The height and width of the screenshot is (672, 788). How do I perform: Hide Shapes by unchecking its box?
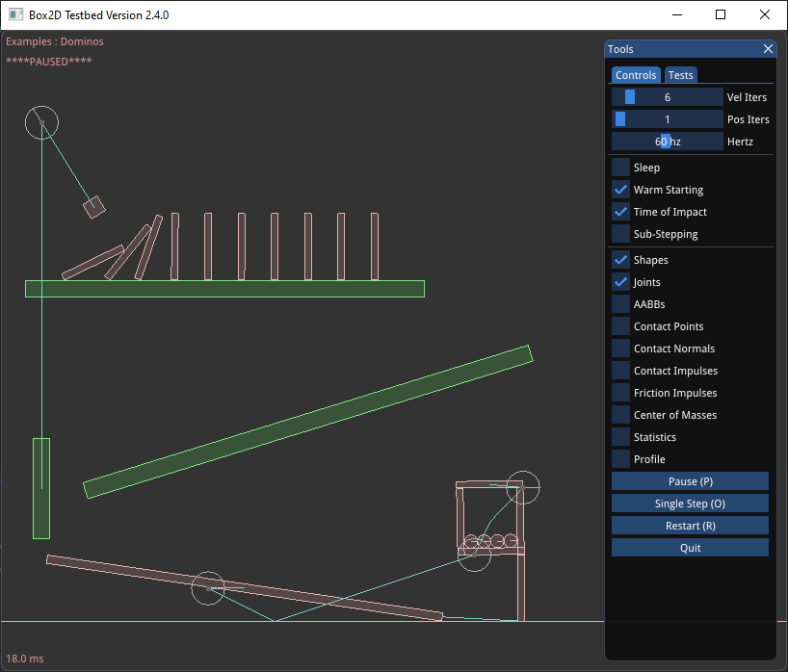620,259
